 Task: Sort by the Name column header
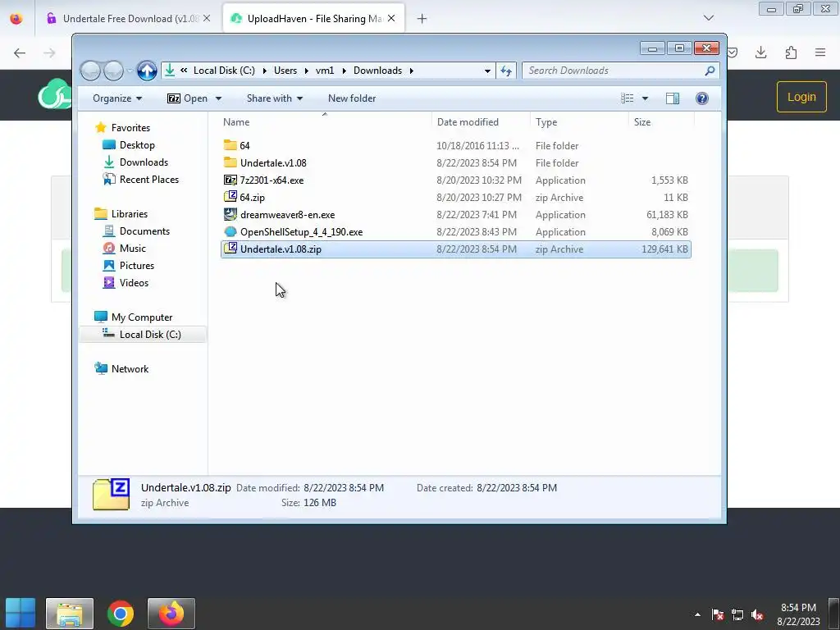(325, 122)
